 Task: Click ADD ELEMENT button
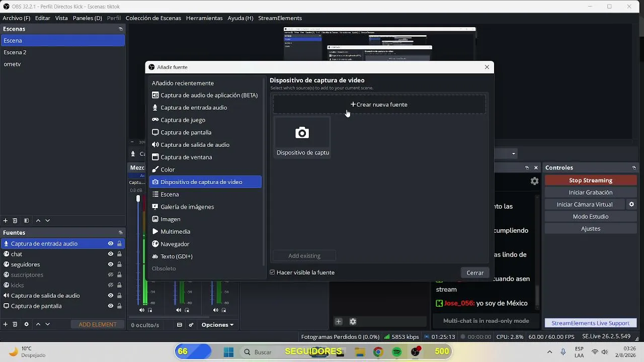pos(98,325)
